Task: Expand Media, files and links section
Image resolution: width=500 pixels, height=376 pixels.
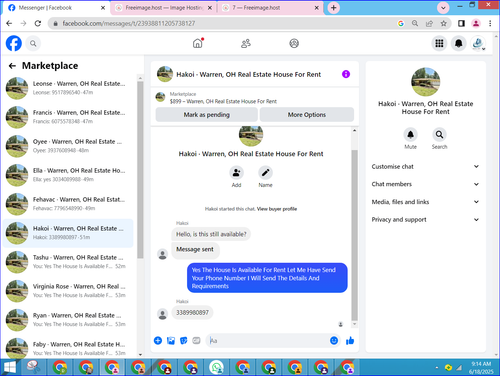Action: tap(425, 202)
